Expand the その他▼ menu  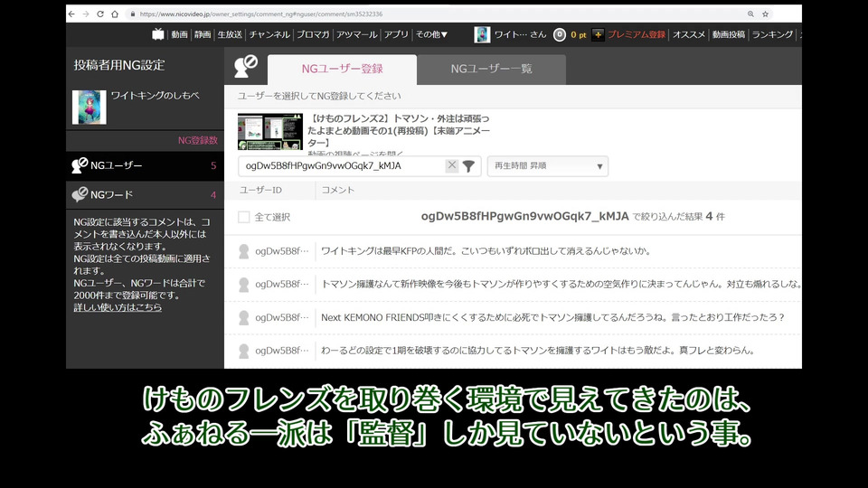click(x=432, y=34)
